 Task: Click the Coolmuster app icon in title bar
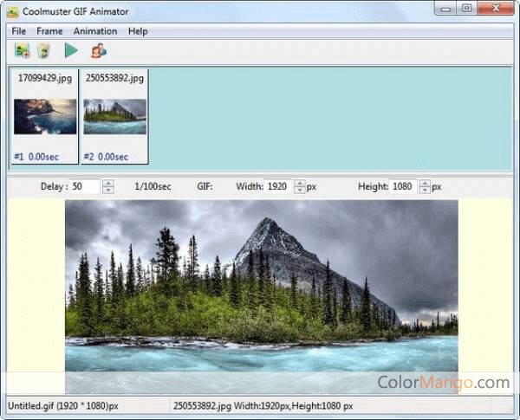[13, 10]
